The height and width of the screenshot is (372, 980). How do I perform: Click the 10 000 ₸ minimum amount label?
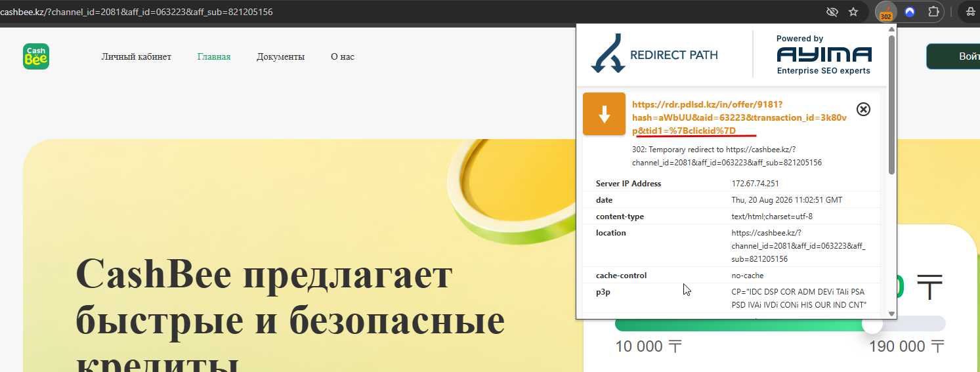(x=649, y=347)
